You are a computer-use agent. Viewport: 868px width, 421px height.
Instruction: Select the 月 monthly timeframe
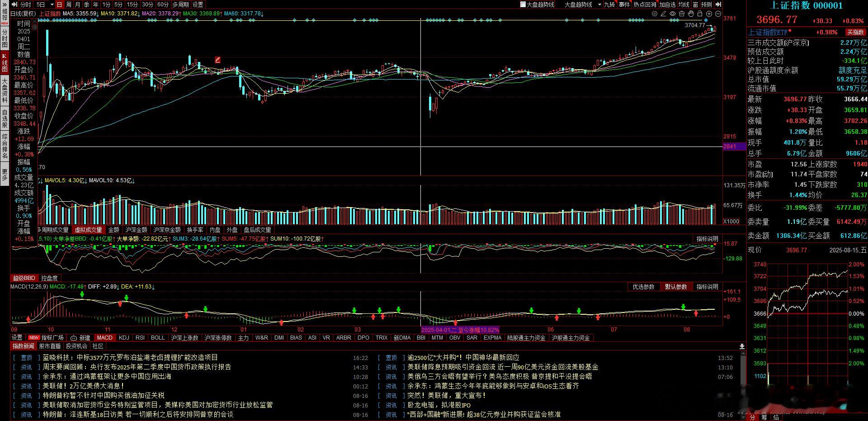pyautogui.click(x=77, y=5)
